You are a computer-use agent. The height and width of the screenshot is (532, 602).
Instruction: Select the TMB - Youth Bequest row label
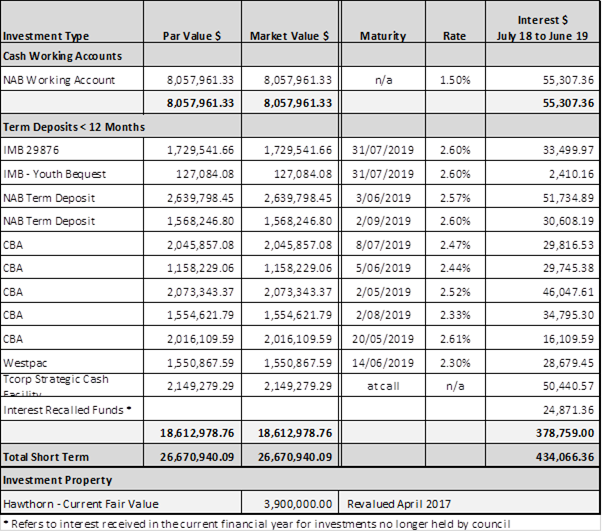pos(56,172)
